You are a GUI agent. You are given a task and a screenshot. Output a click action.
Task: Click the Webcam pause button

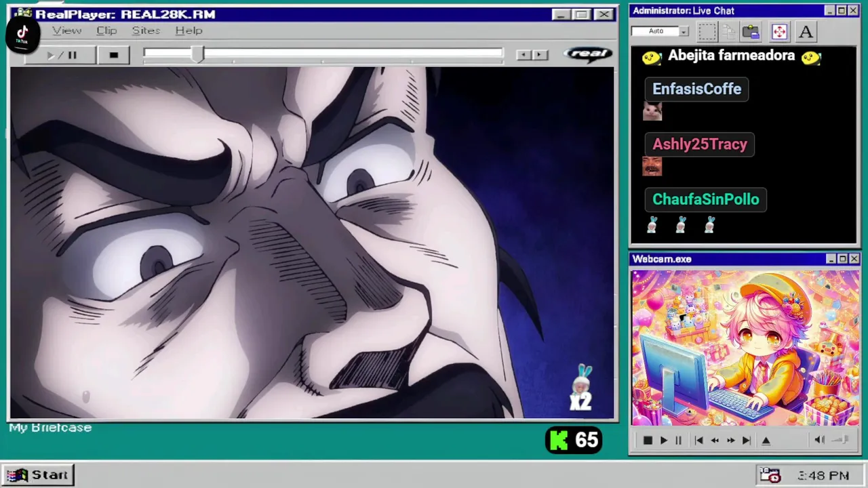(678, 441)
